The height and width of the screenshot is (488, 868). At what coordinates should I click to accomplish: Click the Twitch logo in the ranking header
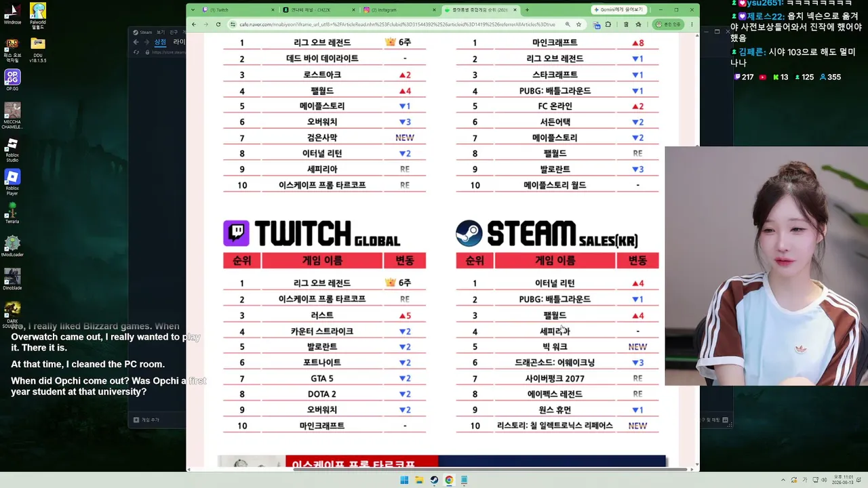pyautogui.click(x=236, y=233)
